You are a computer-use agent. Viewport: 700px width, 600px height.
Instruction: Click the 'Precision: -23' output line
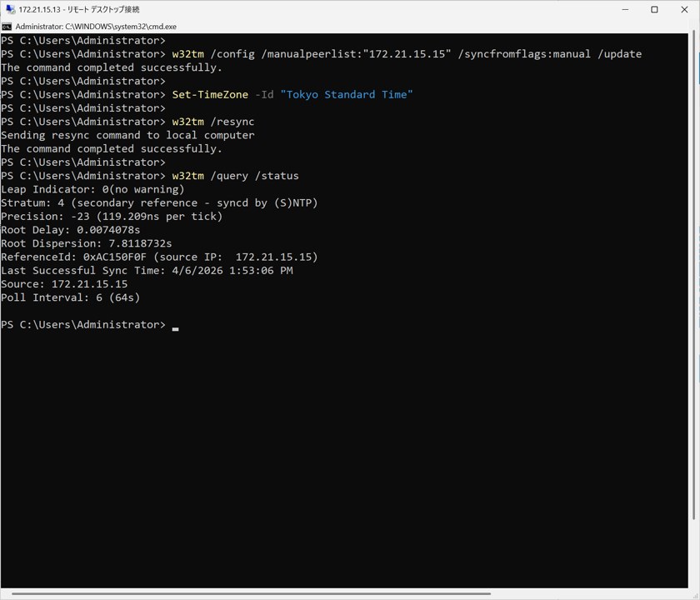[112, 217]
